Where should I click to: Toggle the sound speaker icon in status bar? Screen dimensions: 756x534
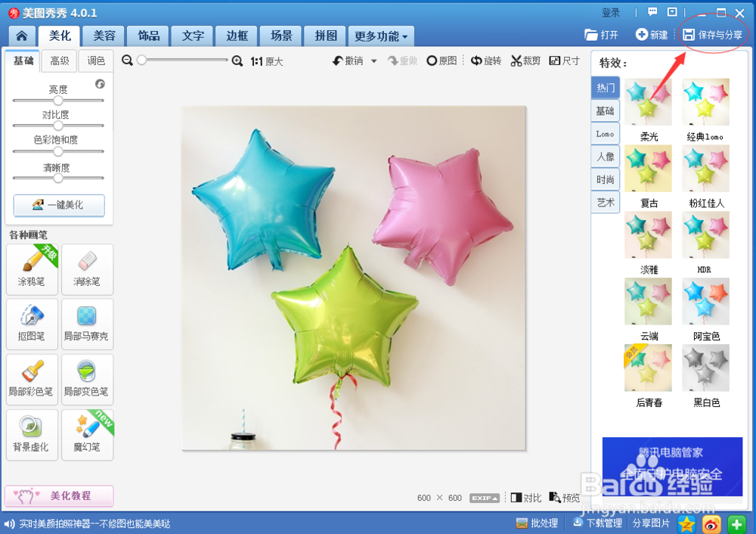tap(9, 524)
